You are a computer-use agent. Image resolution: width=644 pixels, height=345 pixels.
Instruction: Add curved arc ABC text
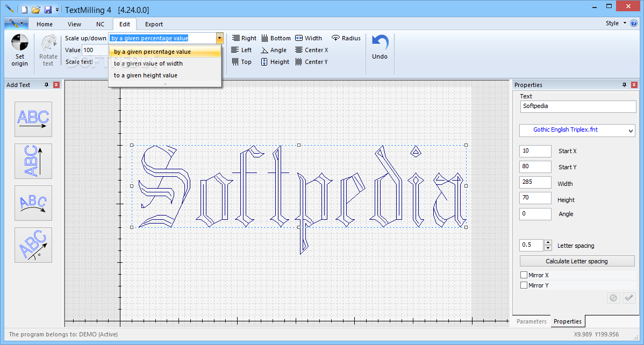pyautogui.click(x=33, y=203)
